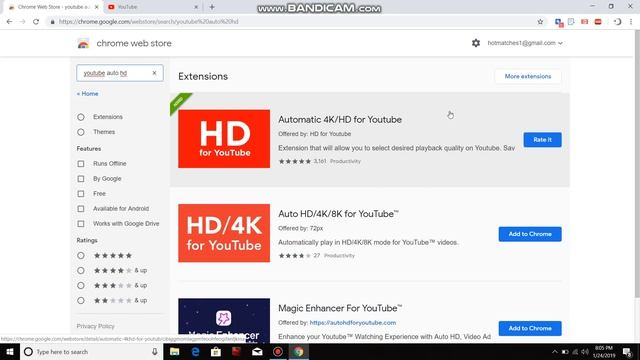Reload the page with the refresh icon
The height and width of the screenshot is (360, 640).
pyautogui.click(x=36, y=22)
